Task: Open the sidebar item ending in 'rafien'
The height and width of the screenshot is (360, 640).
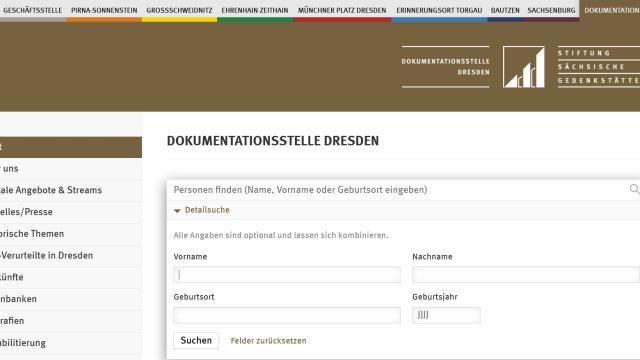Action: point(71,321)
